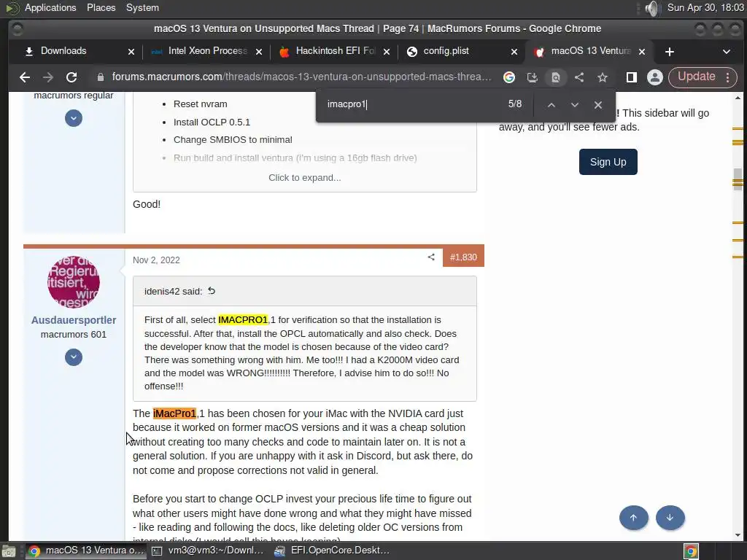This screenshot has width=747, height=560.
Task: Go back to previous page in Chrome
Action: 25,77
